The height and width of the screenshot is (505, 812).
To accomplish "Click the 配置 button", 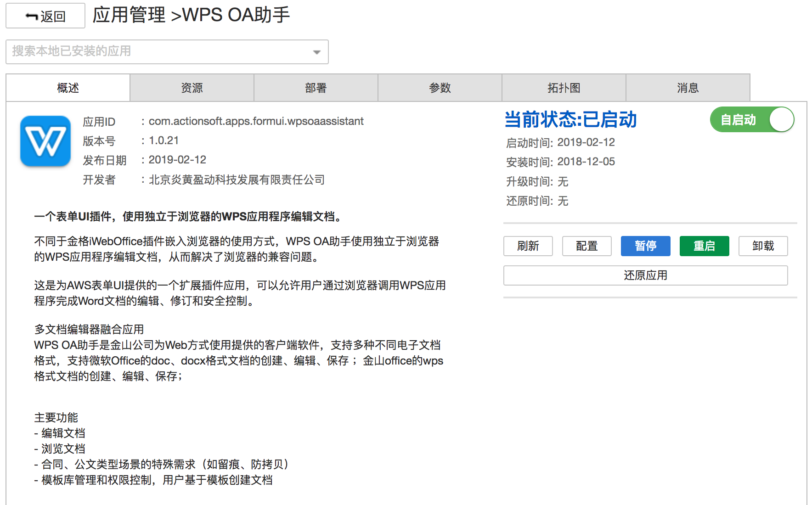I will 587,246.
